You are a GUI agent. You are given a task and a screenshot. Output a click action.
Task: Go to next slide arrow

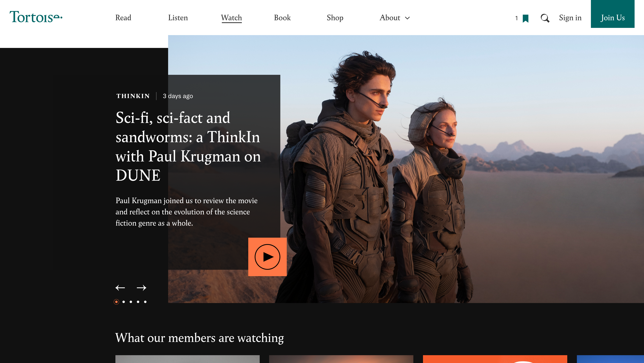coord(141,288)
